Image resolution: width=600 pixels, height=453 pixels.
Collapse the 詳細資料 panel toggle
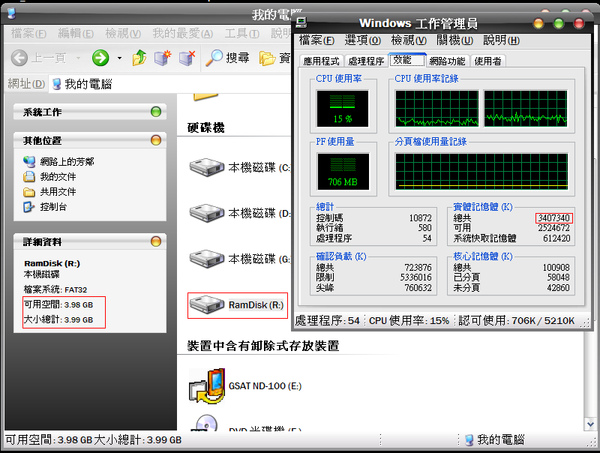coord(156,241)
